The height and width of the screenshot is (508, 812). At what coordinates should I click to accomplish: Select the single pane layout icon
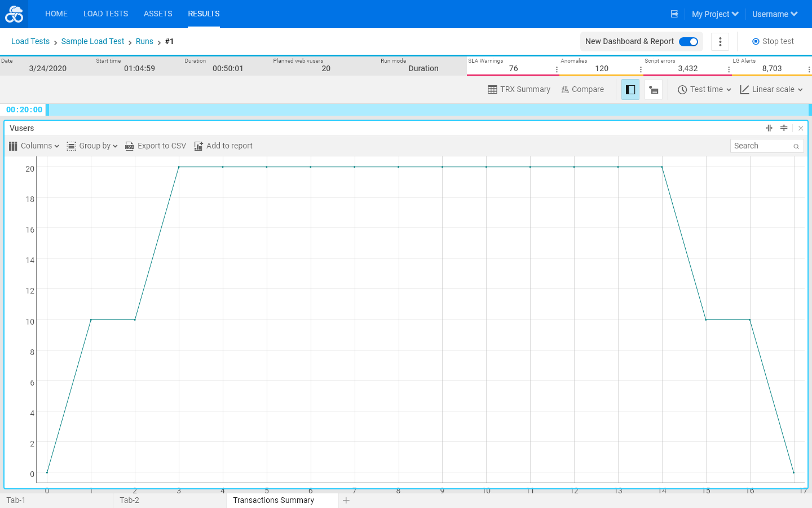[x=630, y=90]
